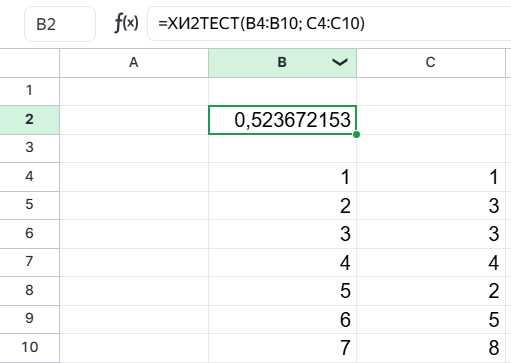Image resolution: width=511 pixels, height=363 pixels.
Task: Select empty cell A2
Action: point(134,120)
